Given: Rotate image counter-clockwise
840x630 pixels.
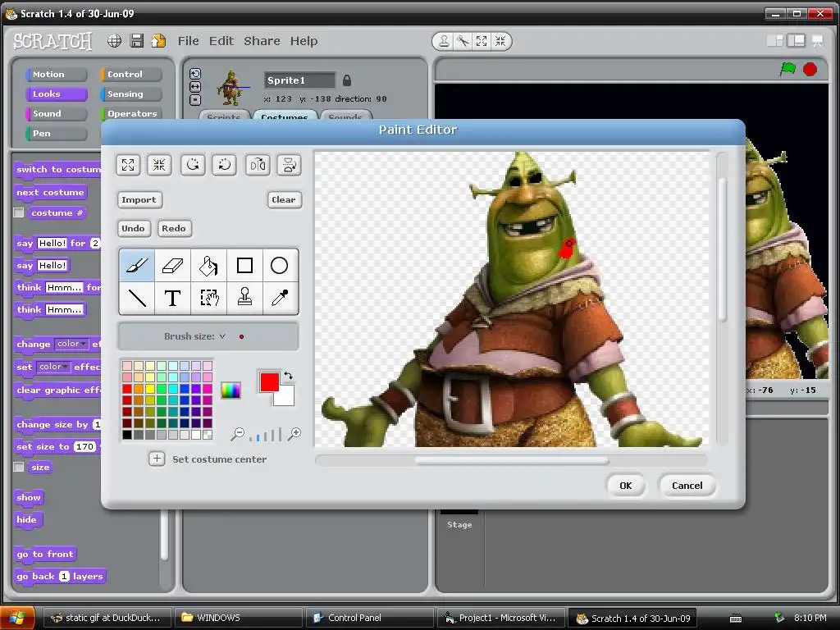Looking at the screenshot, I should coord(193,165).
